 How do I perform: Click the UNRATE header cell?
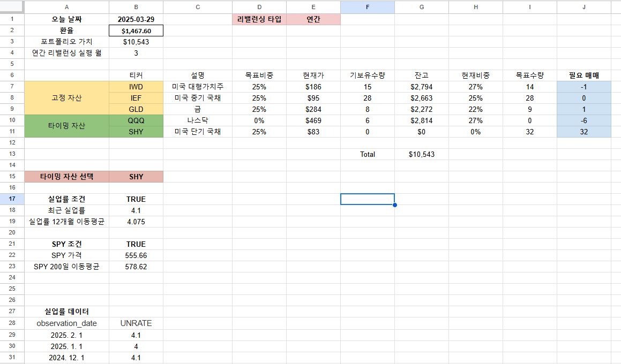(x=136, y=323)
